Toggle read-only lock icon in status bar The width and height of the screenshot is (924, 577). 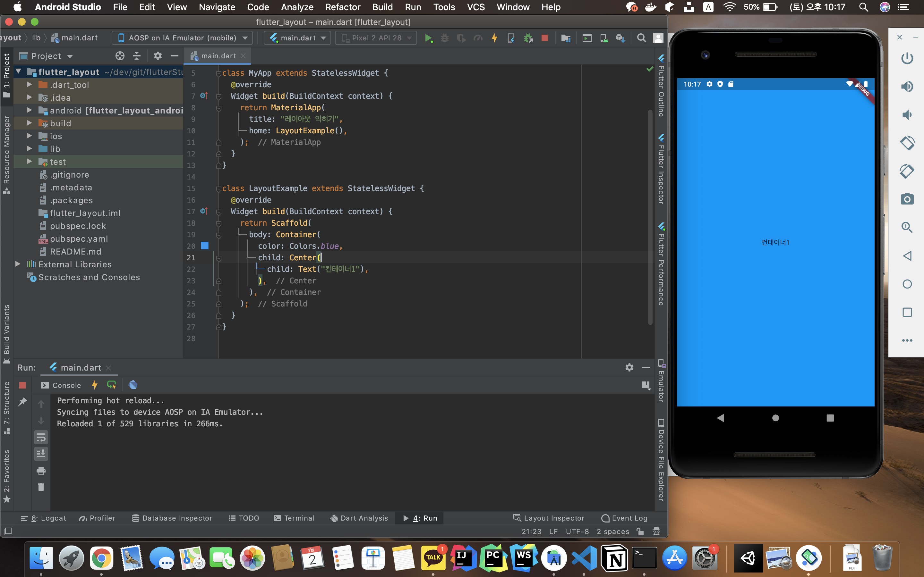640,531
